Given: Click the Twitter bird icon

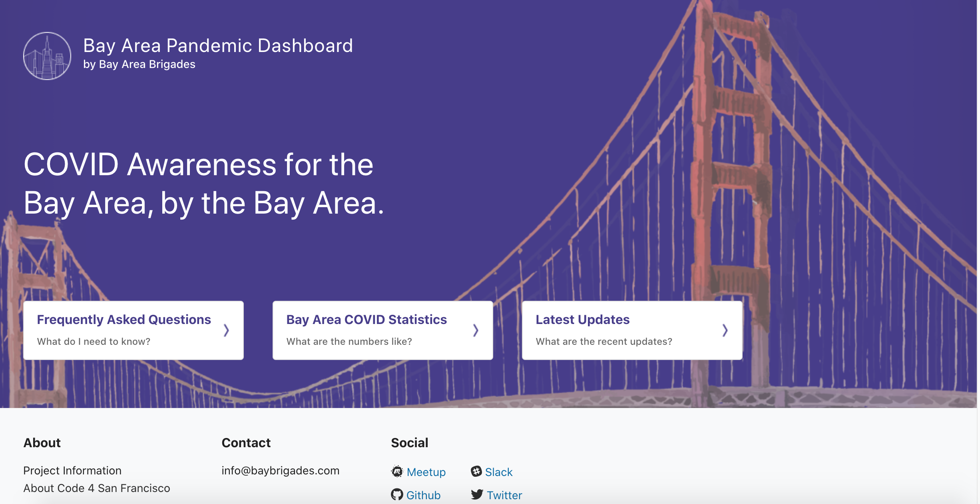Looking at the screenshot, I should coord(477,494).
